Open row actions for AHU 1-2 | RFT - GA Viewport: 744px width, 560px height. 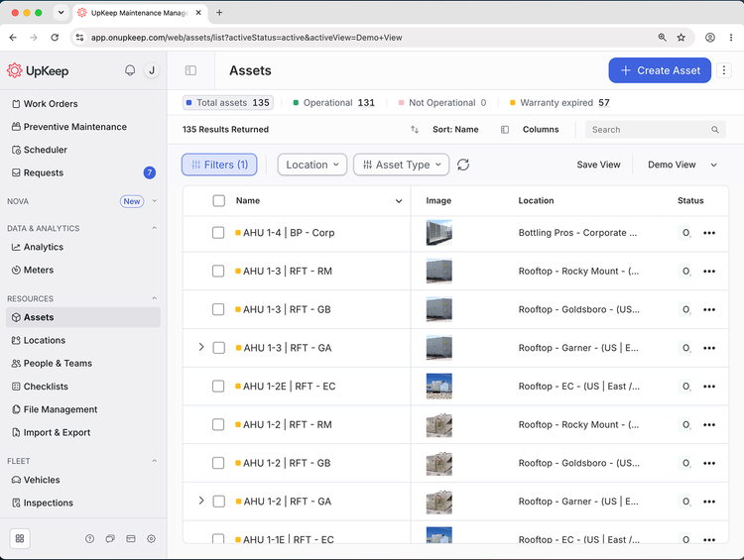tap(709, 502)
